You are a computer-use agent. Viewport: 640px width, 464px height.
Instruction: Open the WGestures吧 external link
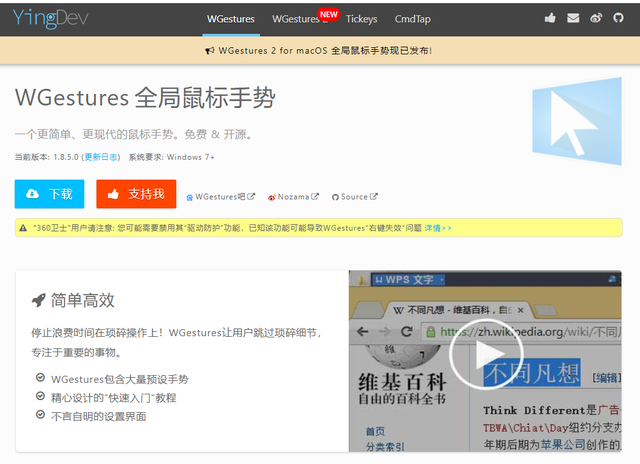point(220,197)
